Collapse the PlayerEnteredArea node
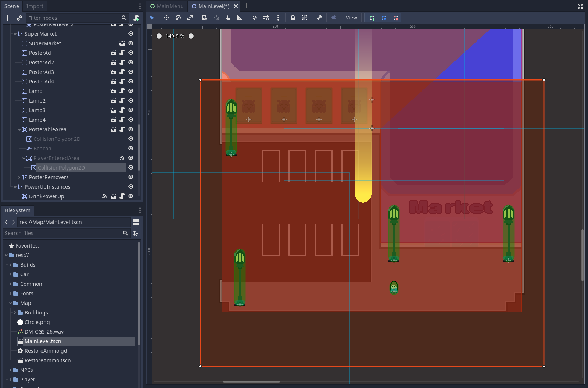Viewport: 588px width, 388px height. 24,158
